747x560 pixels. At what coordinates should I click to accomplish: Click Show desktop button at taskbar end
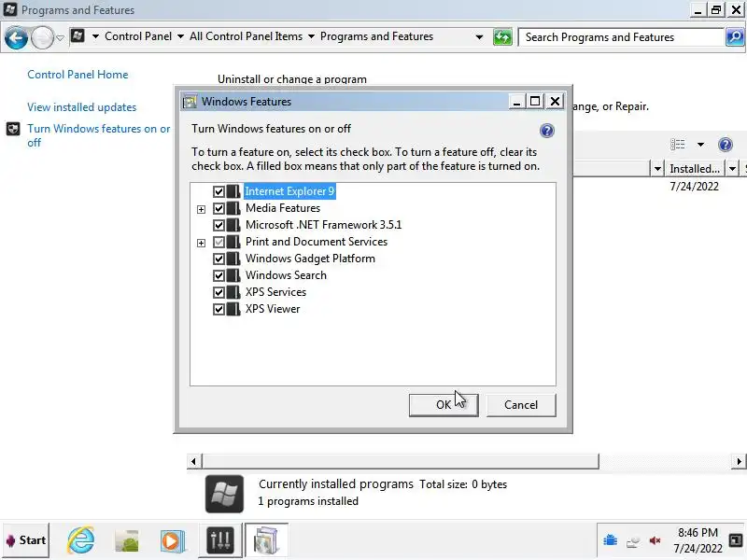pyautogui.click(x=735, y=540)
